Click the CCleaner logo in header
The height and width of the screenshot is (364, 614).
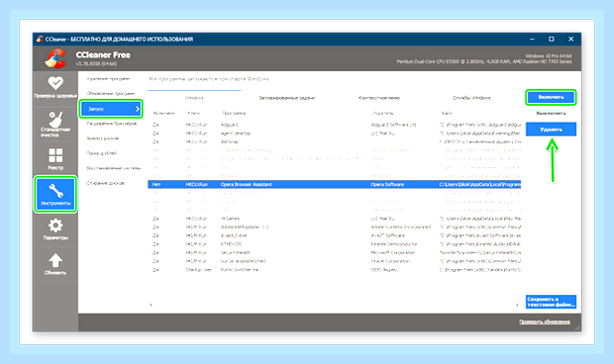point(55,58)
